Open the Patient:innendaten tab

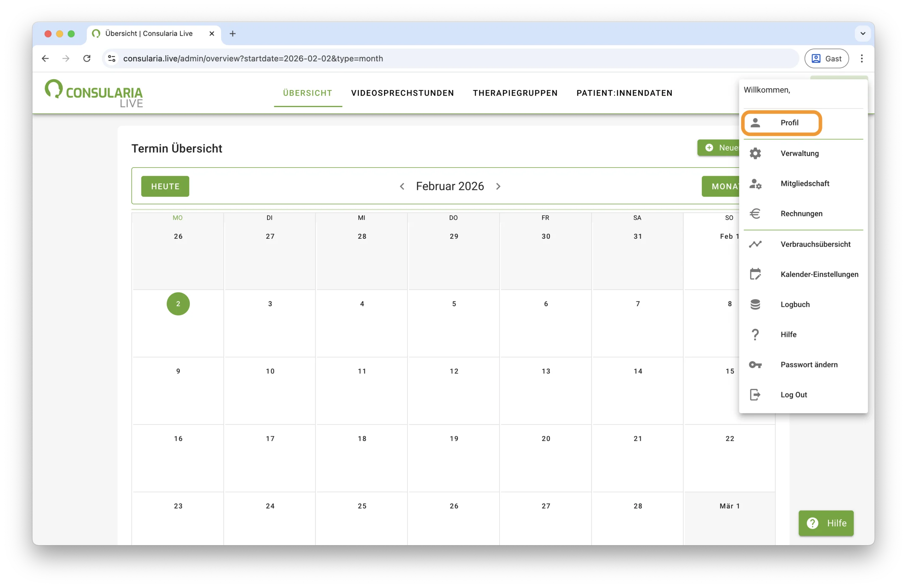[x=624, y=93]
